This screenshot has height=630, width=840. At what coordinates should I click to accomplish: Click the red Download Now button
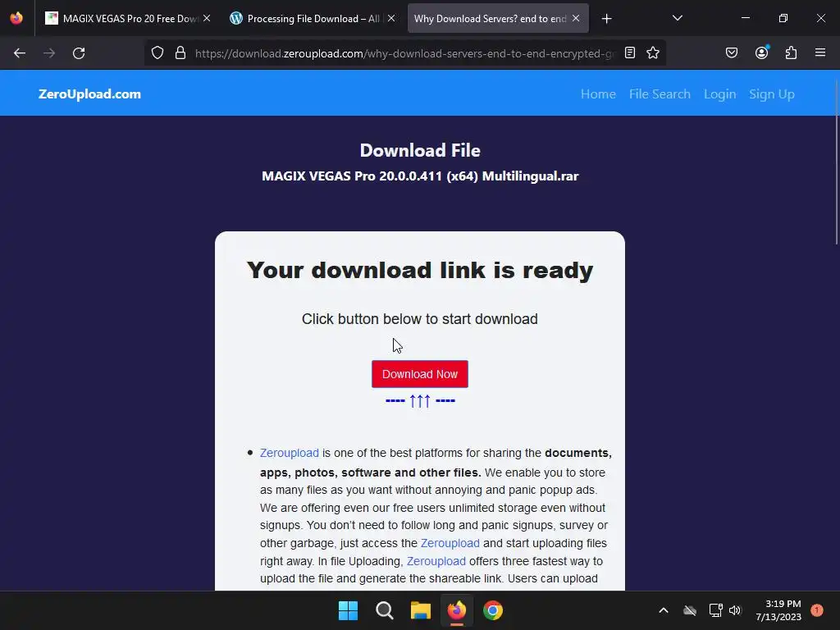420,374
